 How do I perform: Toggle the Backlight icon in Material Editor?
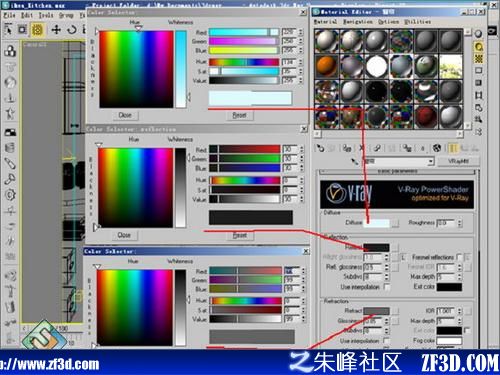point(479,47)
